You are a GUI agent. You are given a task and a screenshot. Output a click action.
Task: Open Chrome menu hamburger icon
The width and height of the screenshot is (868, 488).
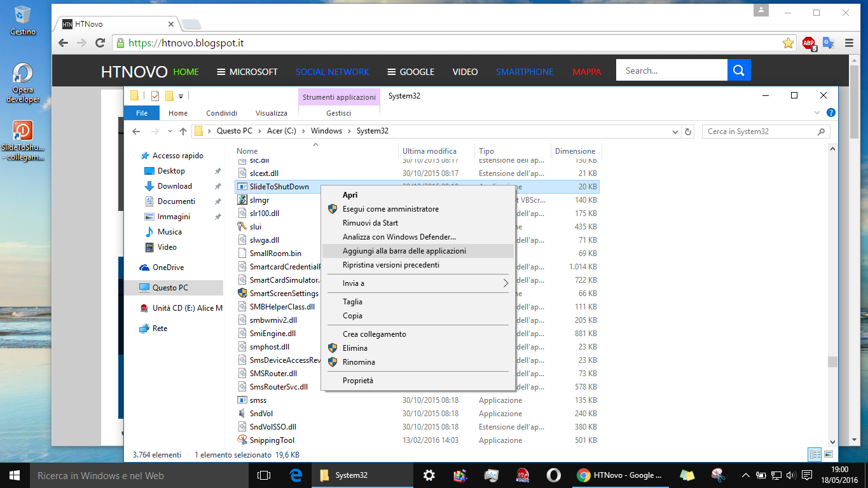(x=849, y=43)
